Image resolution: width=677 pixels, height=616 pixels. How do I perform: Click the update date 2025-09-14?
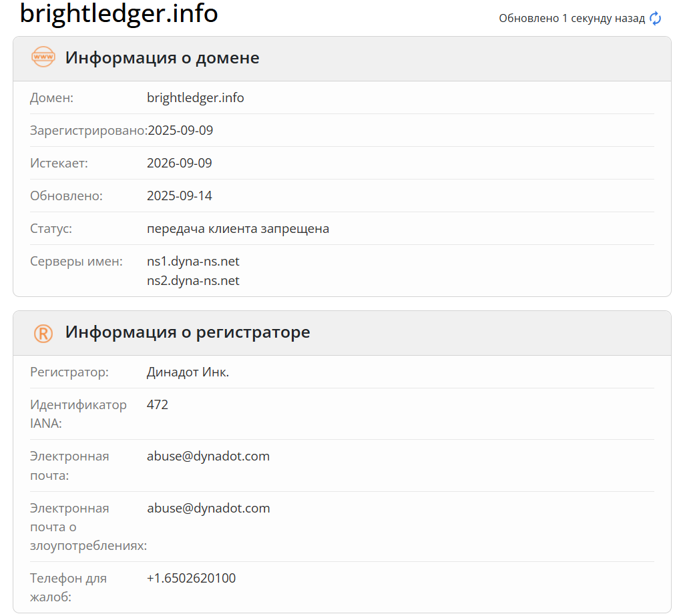coord(180,196)
